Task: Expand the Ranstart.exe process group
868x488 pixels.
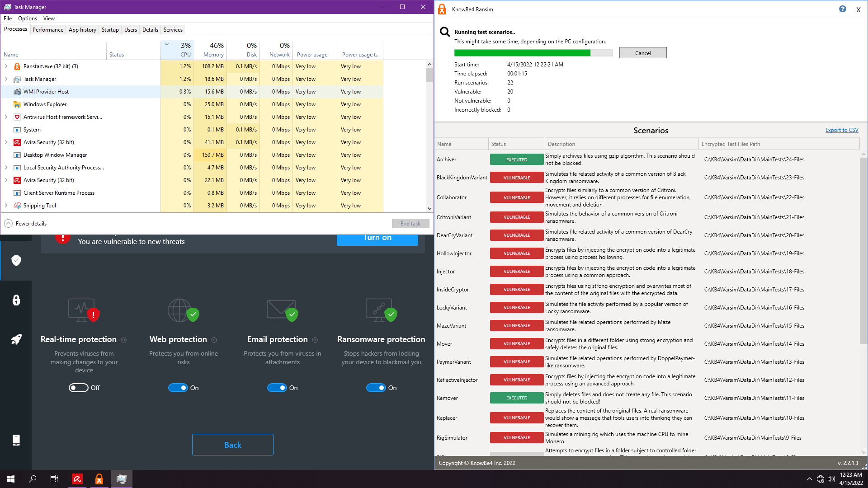Action: click(6, 66)
